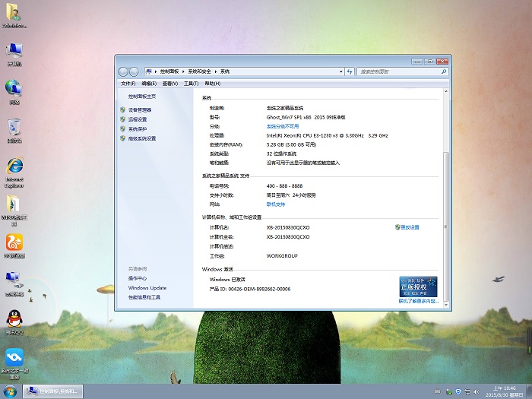
Task: Click the 5.28 GB installed memory value
Action: click(291, 144)
